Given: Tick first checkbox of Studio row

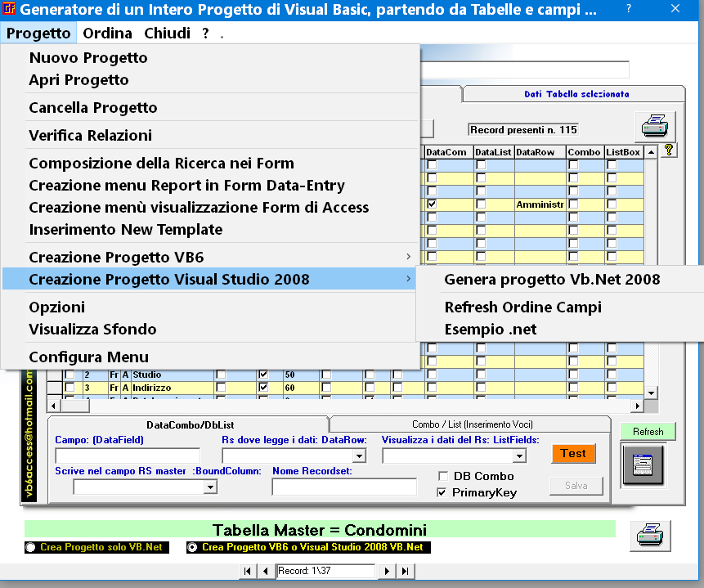Looking at the screenshot, I should tap(70, 375).
